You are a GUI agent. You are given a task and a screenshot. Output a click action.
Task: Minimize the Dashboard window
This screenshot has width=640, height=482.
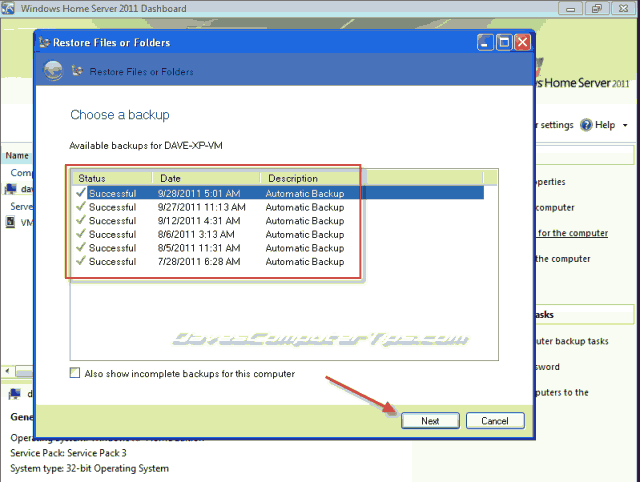click(x=570, y=9)
